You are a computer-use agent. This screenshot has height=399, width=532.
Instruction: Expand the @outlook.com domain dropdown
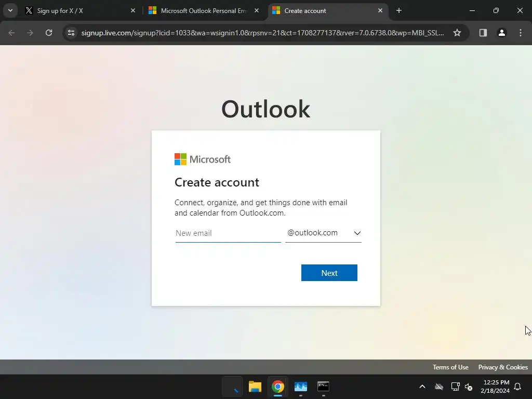[323, 233]
